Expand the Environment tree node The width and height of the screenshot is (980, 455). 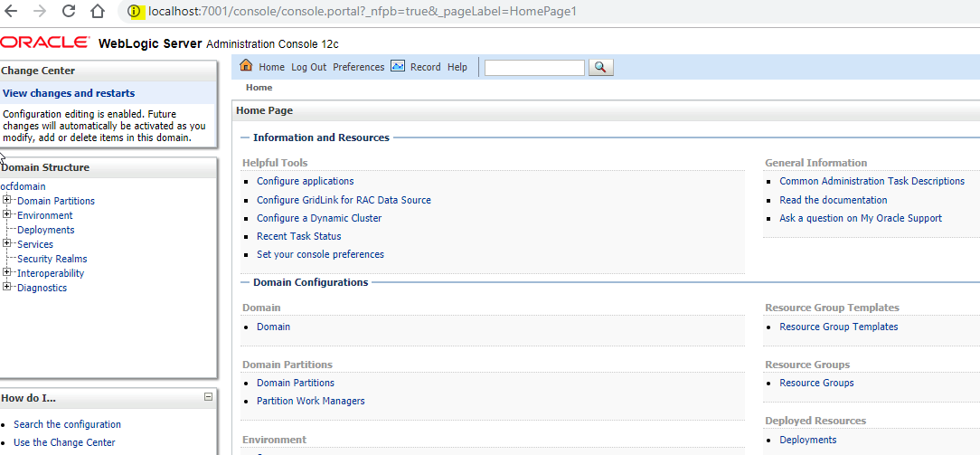point(7,214)
